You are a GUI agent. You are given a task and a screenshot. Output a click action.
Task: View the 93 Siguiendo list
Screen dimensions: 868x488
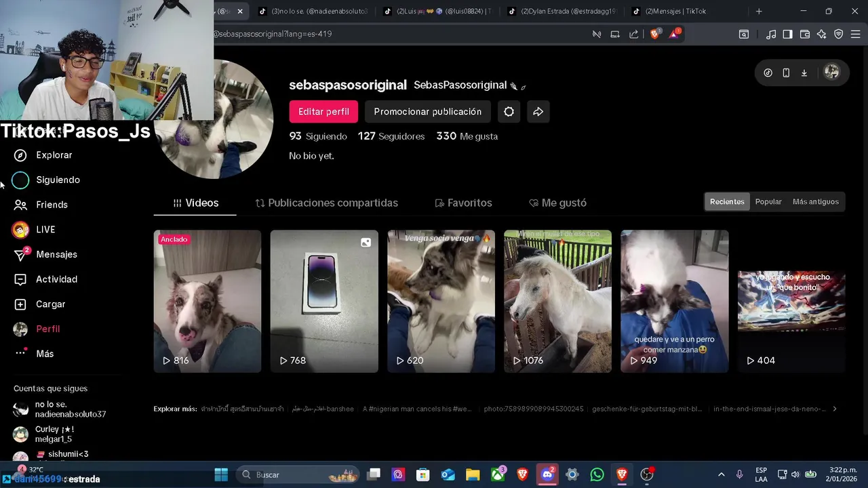(318, 136)
